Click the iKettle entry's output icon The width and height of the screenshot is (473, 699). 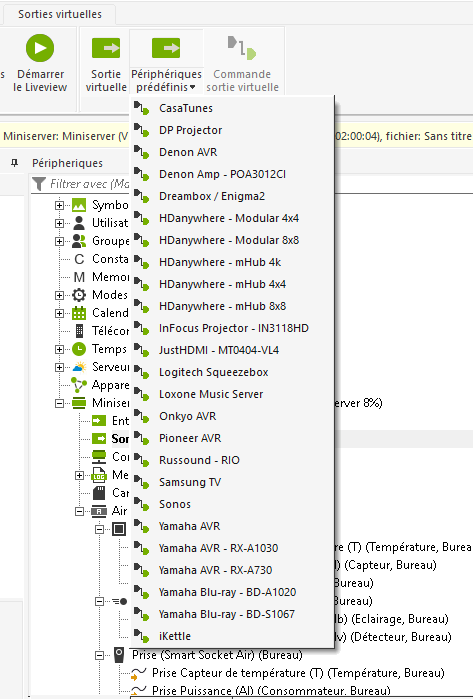click(142, 636)
